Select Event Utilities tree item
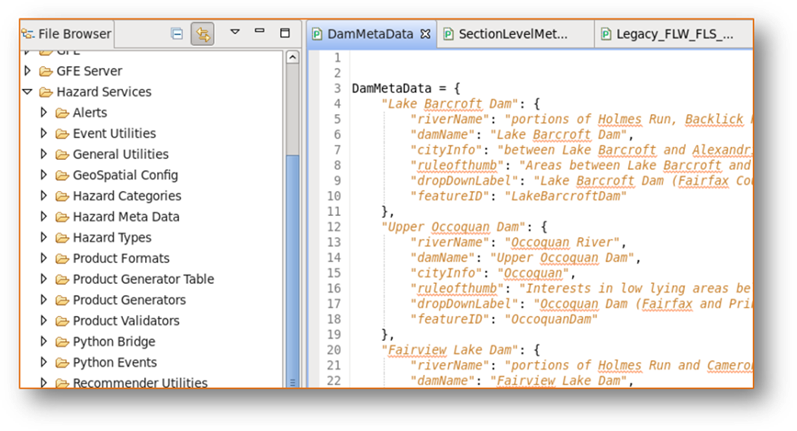Image resolution: width=797 pixels, height=431 pixels. tap(114, 133)
